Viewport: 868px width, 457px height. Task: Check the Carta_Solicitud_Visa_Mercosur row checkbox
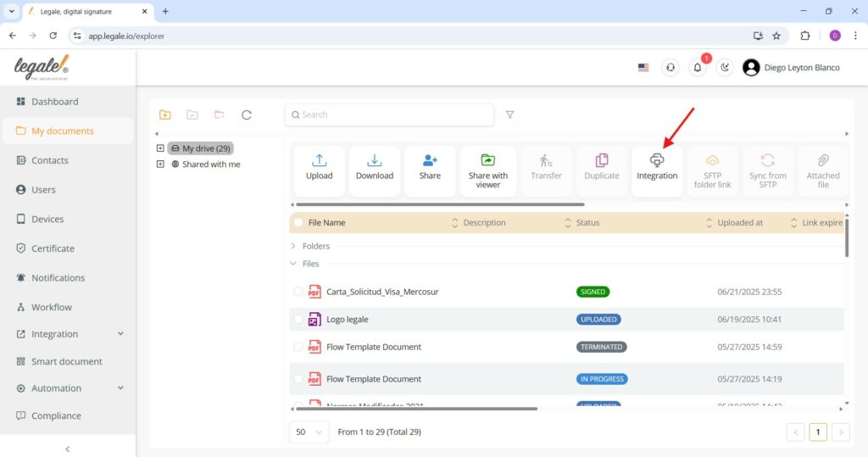pyautogui.click(x=298, y=292)
